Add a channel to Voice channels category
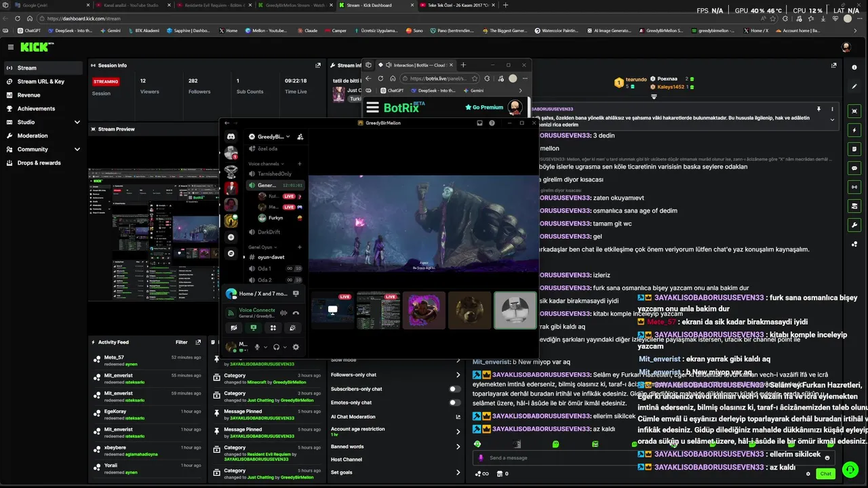Screen dimensions: 868x488 click(300, 164)
